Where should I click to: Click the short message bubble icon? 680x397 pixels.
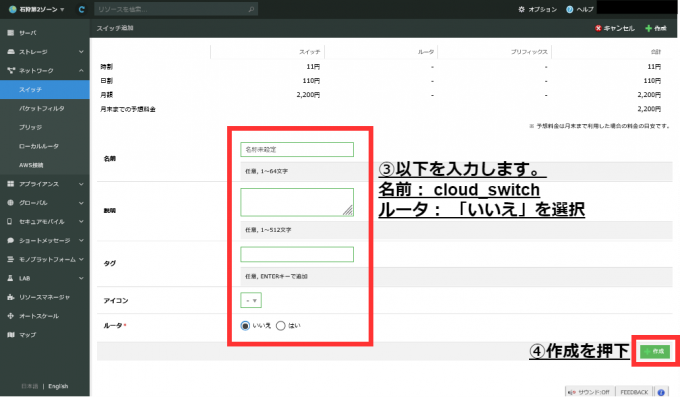pos(11,240)
